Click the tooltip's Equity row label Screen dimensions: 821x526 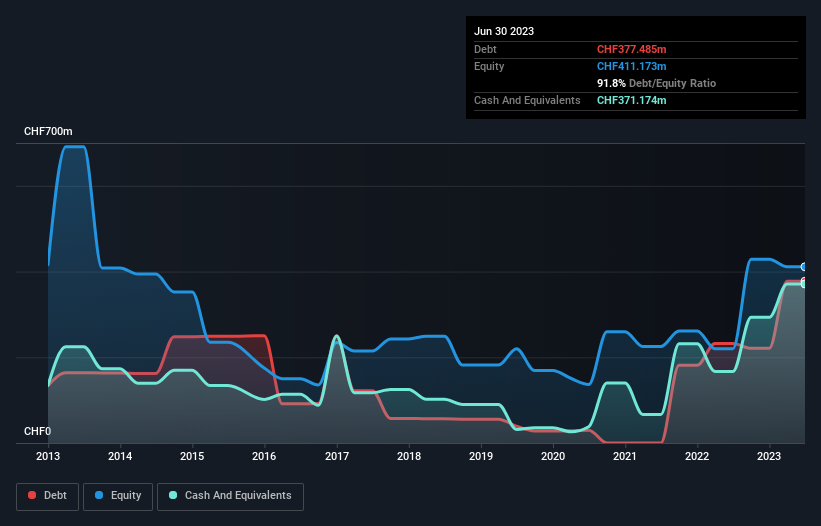[489, 66]
